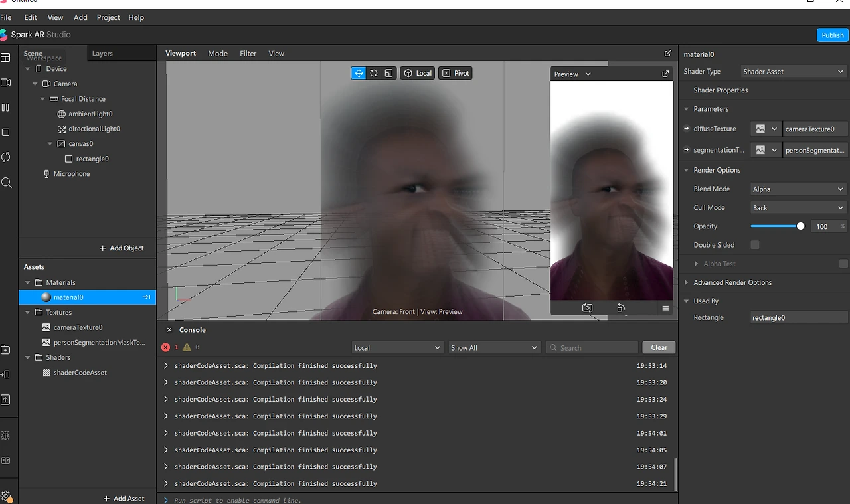Open the console Show All filter dropdown
The image size is (850, 504).
[494, 347]
